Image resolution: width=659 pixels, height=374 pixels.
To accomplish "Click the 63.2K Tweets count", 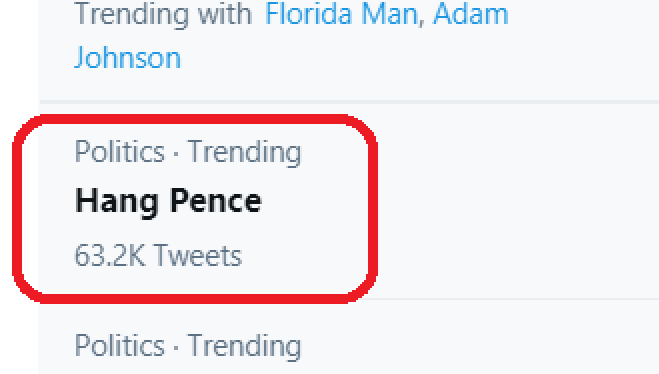I will pyautogui.click(x=158, y=255).
